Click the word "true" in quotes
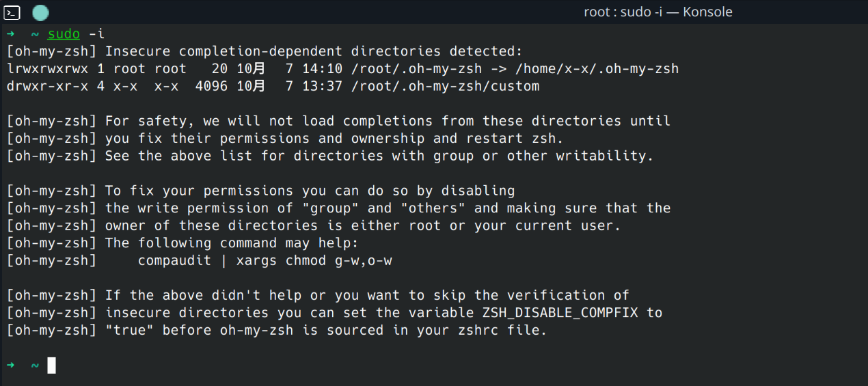The height and width of the screenshot is (386, 868). tap(130, 331)
